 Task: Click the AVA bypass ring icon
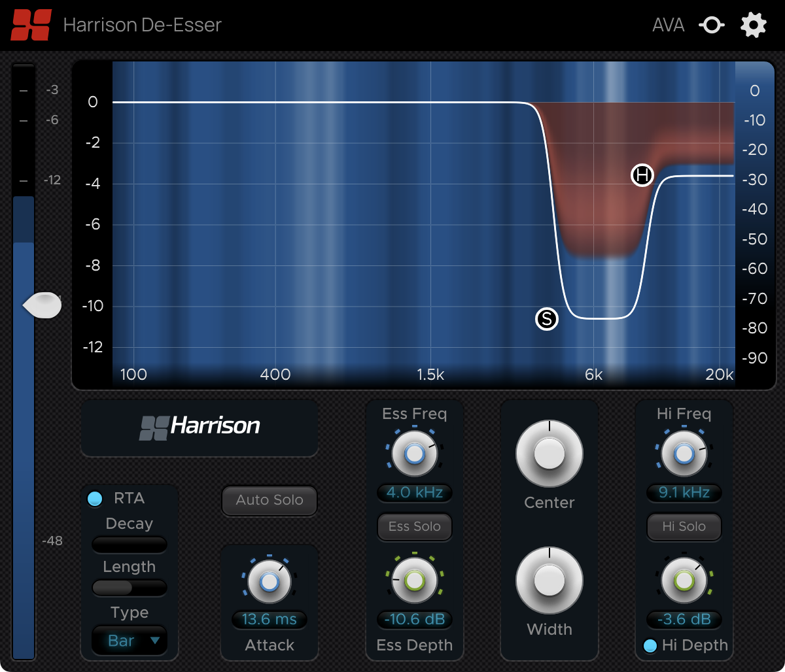[x=711, y=25]
